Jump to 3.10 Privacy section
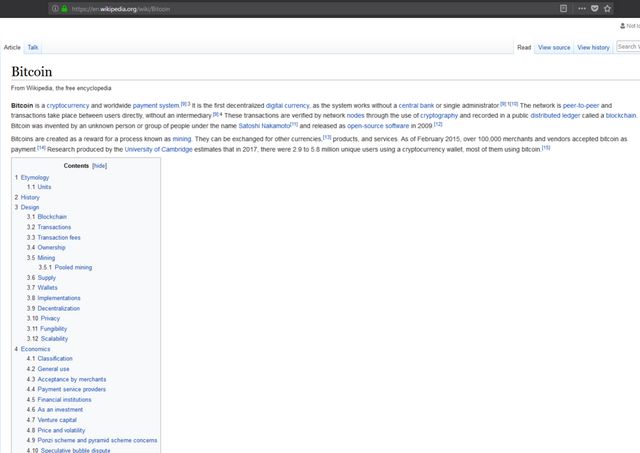 [x=43, y=318]
